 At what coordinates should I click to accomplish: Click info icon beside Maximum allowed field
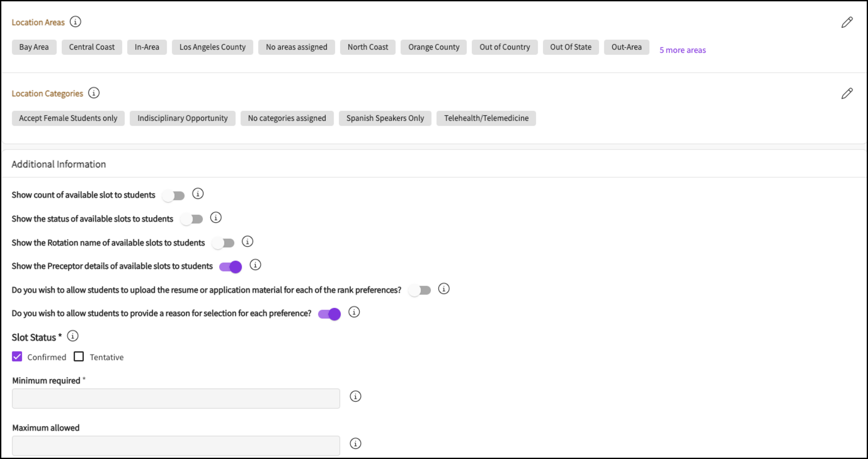coord(355,444)
